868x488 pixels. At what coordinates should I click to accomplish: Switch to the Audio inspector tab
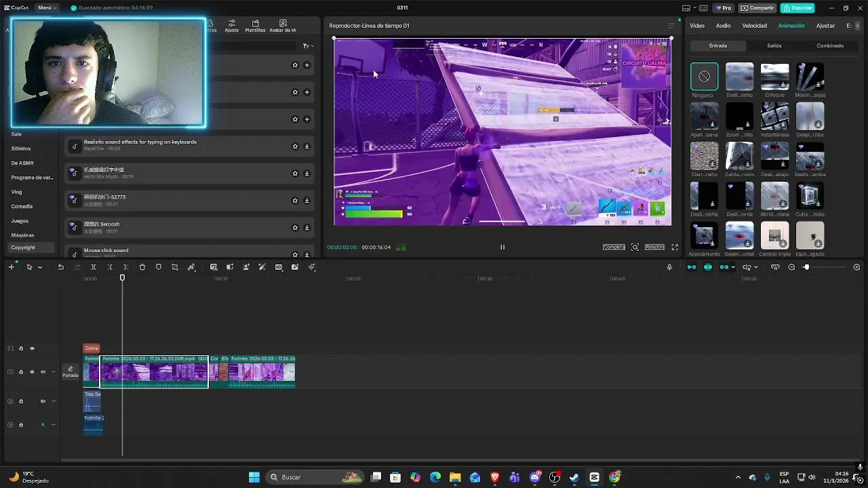tap(724, 26)
